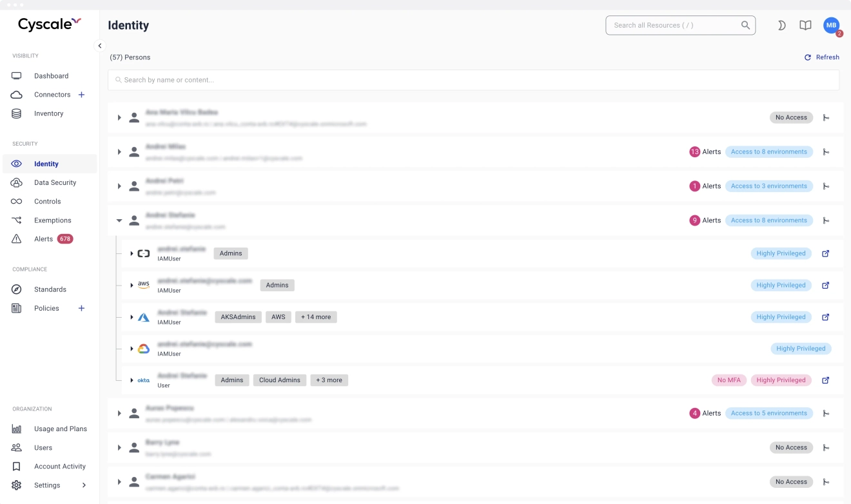Collapse the sidebar using the left chevron
Image resolution: width=851 pixels, height=504 pixels.
[x=100, y=46]
